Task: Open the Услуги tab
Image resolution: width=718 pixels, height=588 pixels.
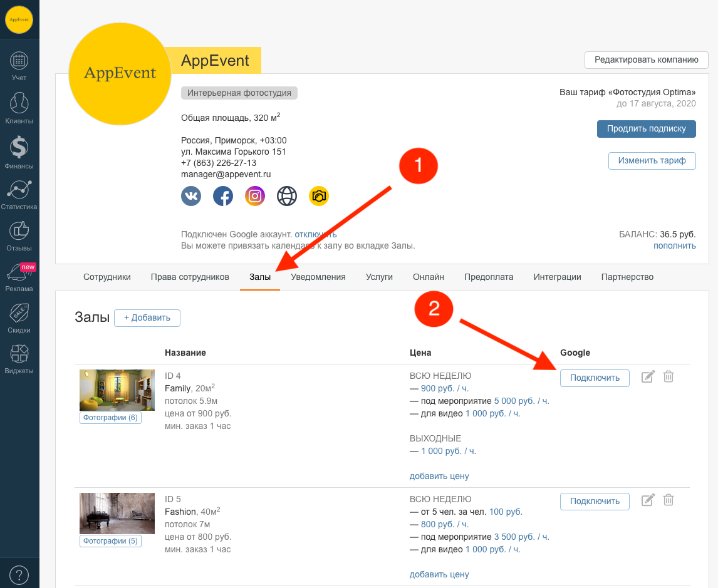Action: [x=379, y=277]
